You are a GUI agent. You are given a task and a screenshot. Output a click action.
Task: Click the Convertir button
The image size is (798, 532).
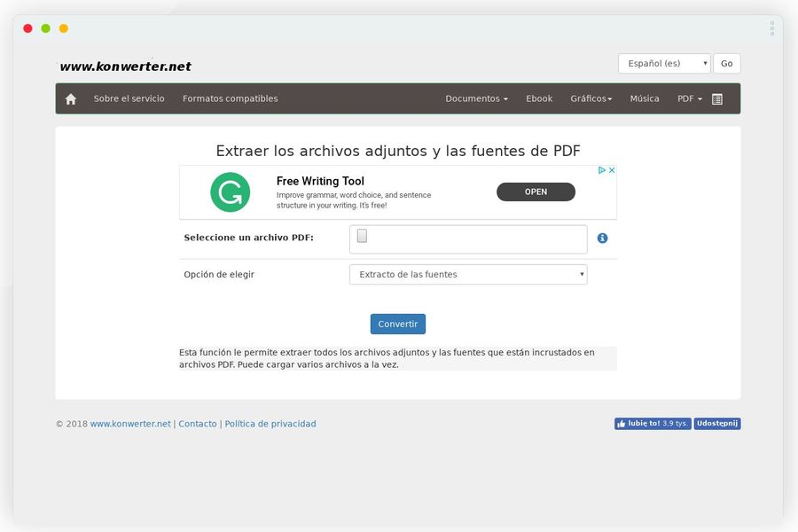tap(398, 324)
